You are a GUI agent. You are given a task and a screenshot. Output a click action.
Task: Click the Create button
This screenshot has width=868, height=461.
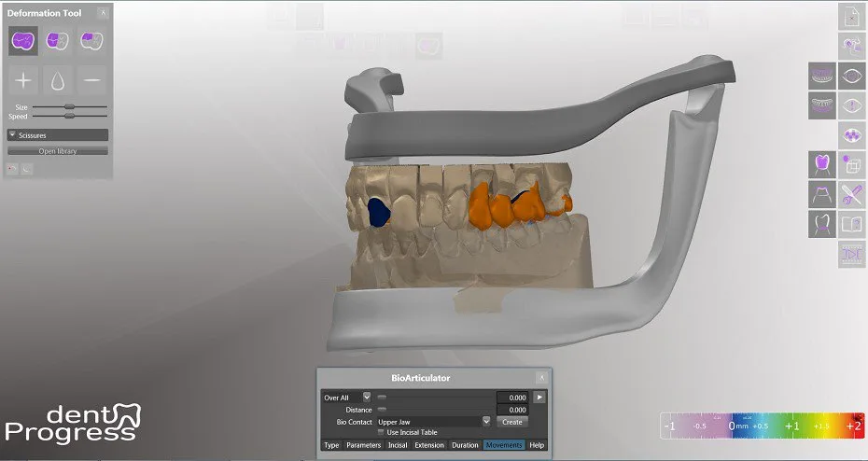point(512,422)
